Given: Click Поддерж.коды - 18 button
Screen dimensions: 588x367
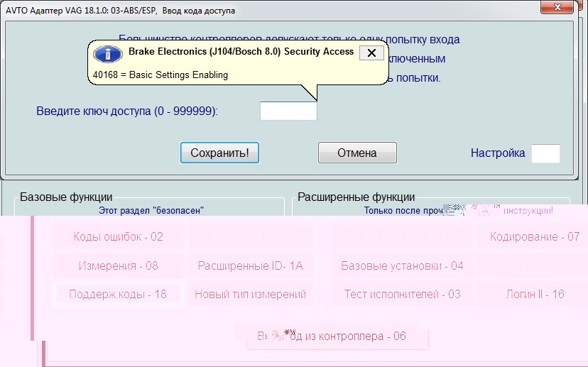Looking at the screenshot, I should click(x=118, y=294).
